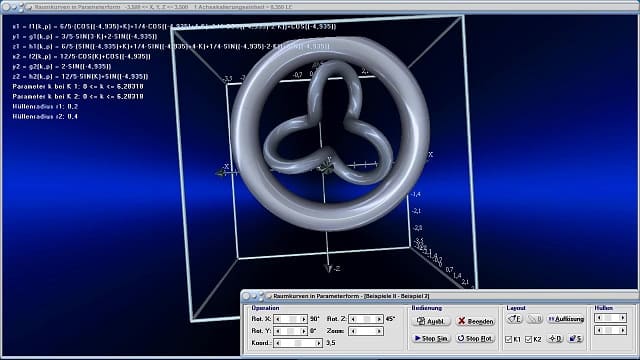Click the greyed-out B layout icon button
The image size is (640, 360).
535,319
